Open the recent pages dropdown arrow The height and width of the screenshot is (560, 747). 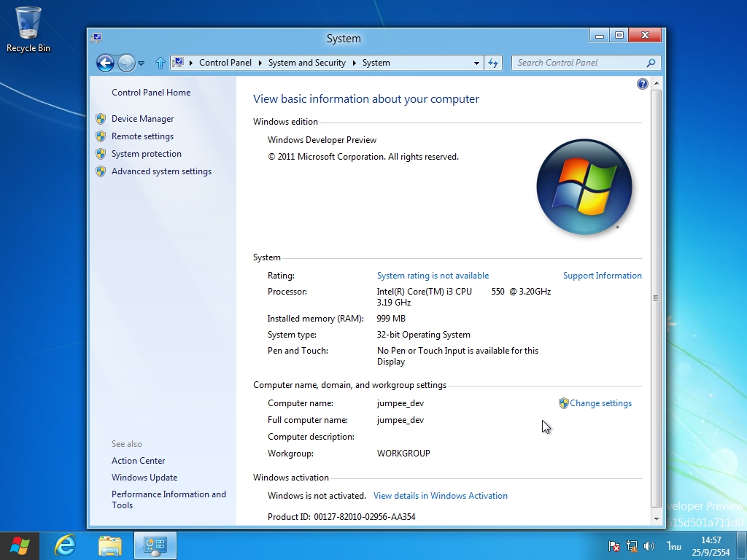[x=141, y=63]
